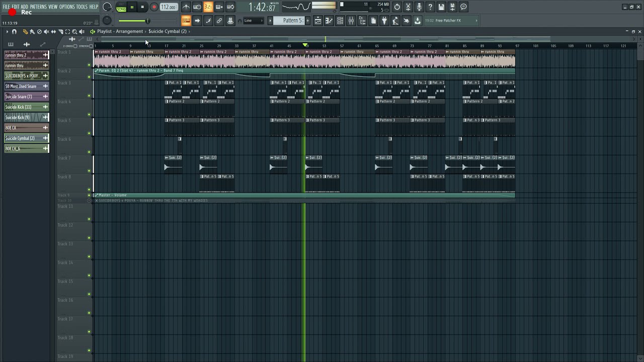Select the Suicide Snare (7) clip
The width and height of the screenshot is (644, 362).
(x=27, y=97)
